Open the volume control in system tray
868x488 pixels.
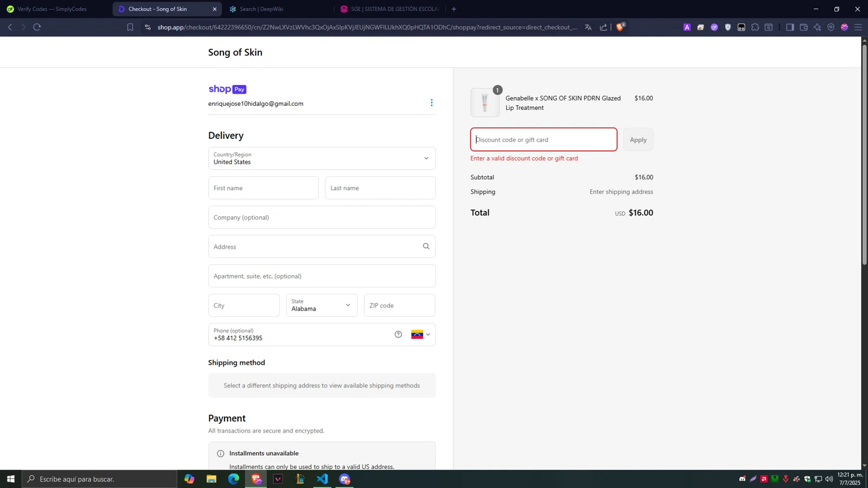pyautogui.click(x=829, y=479)
